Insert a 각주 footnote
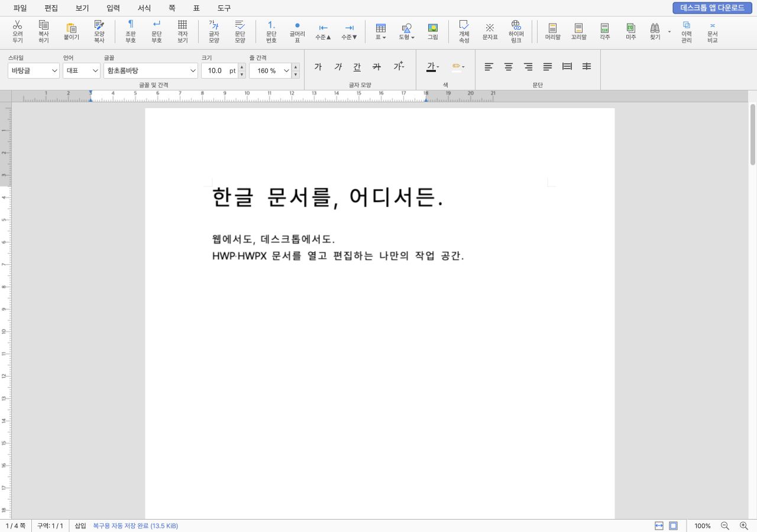The height and width of the screenshot is (532, 757). pos(604,31)
